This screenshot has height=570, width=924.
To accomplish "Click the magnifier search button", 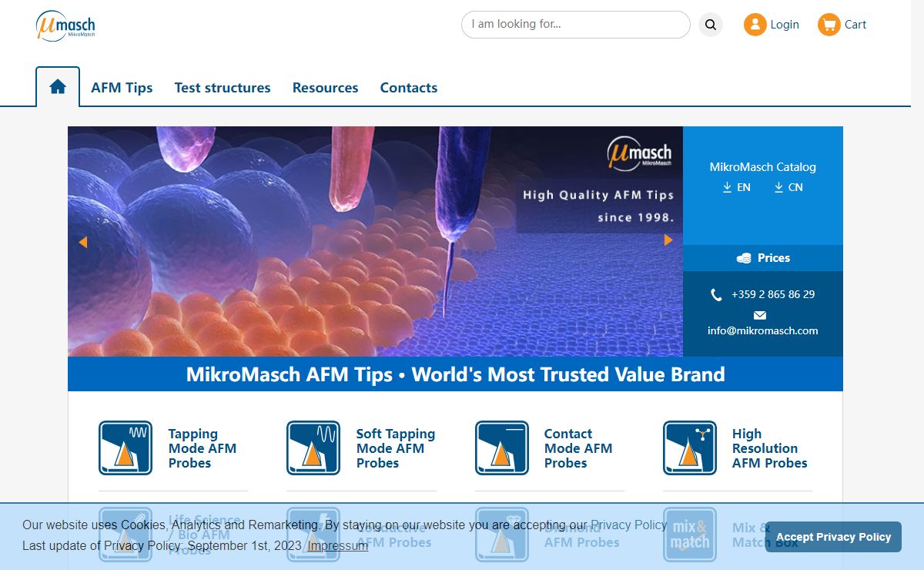I will point(711,25).
